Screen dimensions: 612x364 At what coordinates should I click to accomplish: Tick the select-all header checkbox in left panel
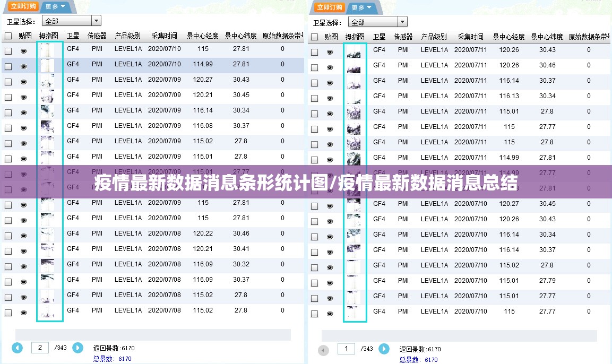[8, 36]
